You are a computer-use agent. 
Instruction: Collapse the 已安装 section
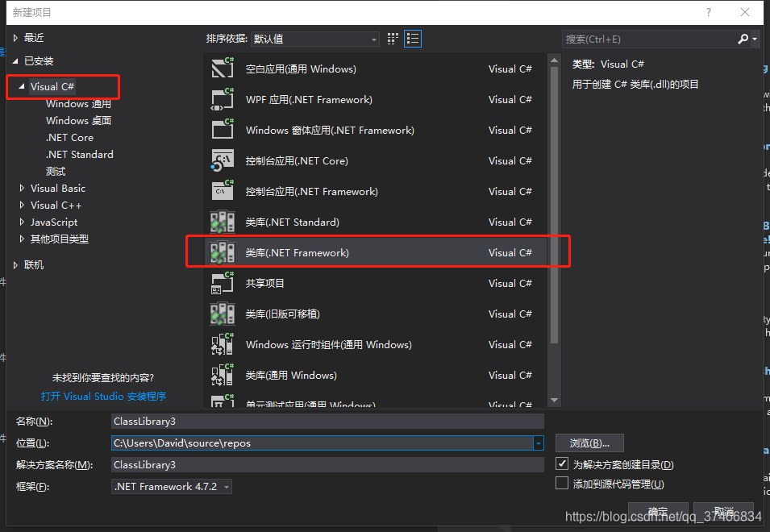pos(15,60)
